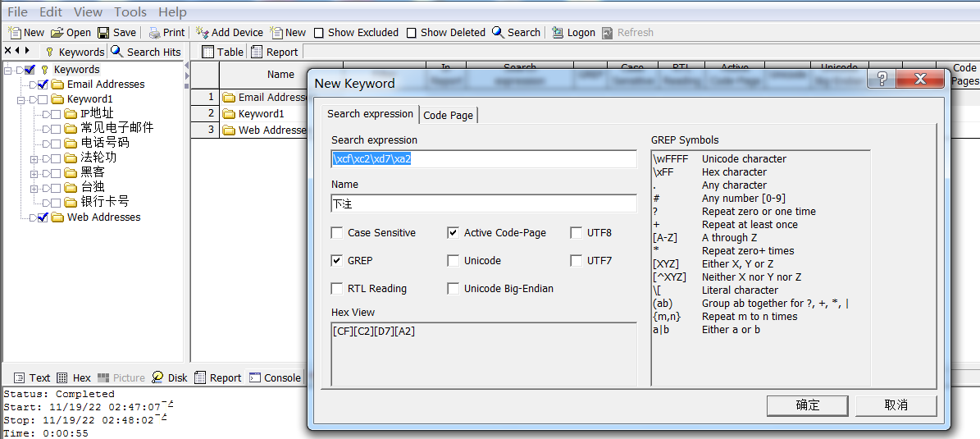The height and width of the screenshot is (439, 980).
Task: Click the Name column header
Action: (x=280, y=75)
